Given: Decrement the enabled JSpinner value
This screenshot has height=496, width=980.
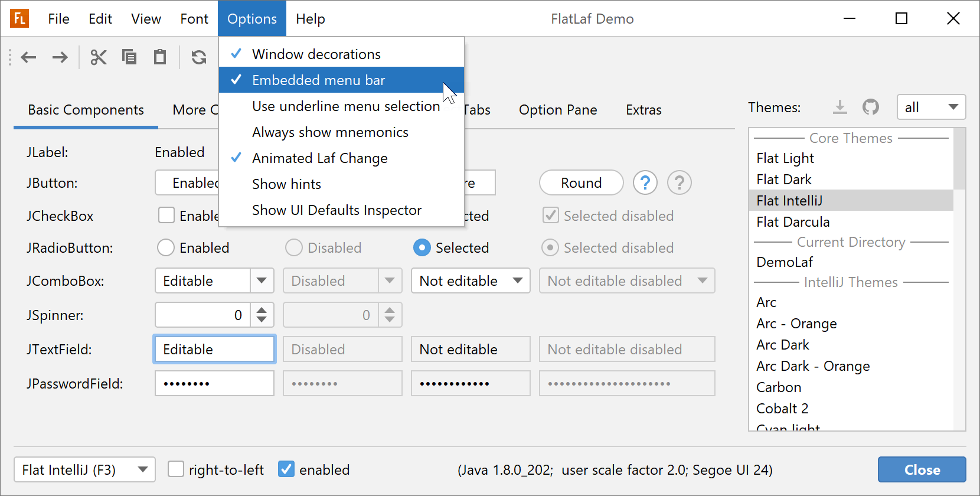Looking at the screenshot, I should point(262,321).
